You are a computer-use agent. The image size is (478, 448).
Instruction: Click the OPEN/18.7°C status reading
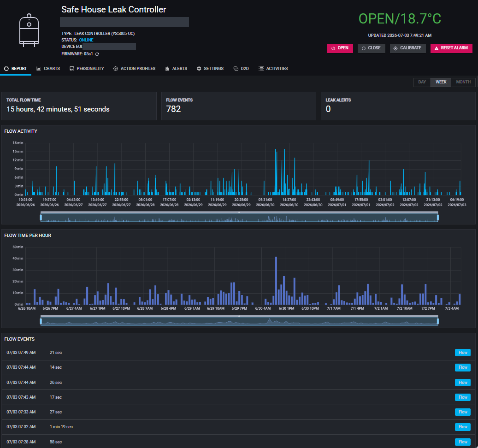400,19
